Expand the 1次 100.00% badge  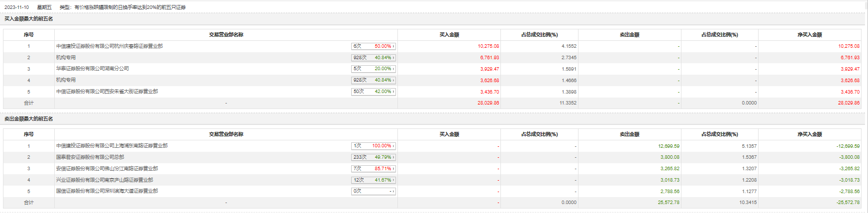click(x=373, y=146)
